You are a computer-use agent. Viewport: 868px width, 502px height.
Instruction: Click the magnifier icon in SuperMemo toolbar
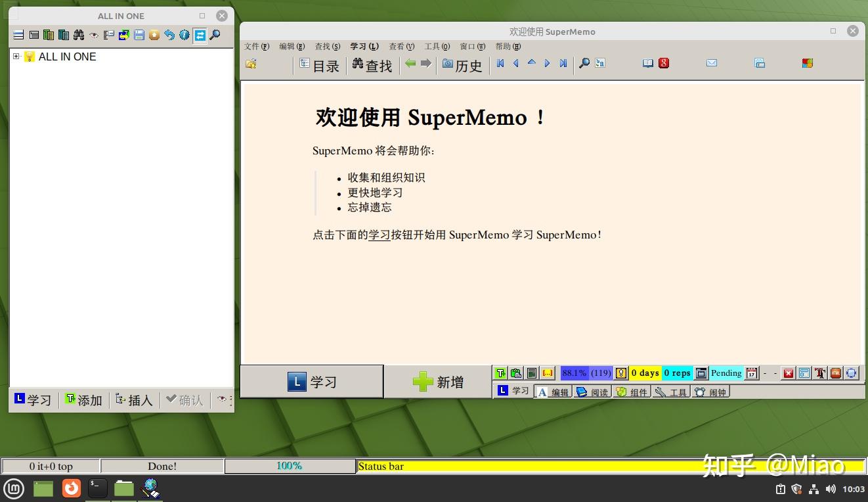[x=584, y=64]
